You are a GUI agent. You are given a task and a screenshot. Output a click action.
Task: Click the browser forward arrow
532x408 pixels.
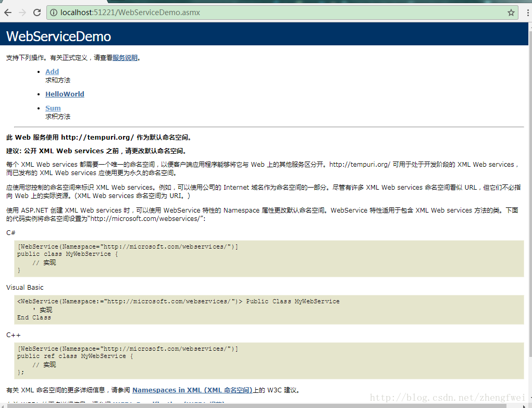point(22,13)
